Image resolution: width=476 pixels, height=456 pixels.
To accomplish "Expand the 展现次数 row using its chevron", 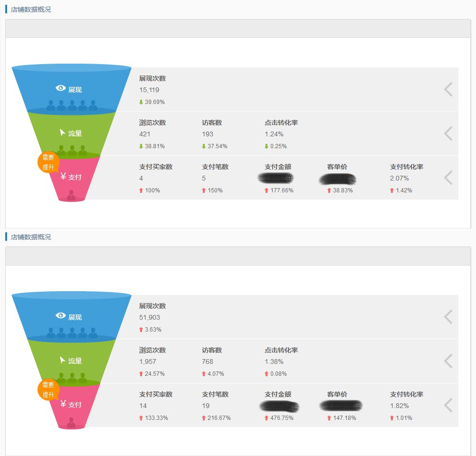I will tap(447, 89).
